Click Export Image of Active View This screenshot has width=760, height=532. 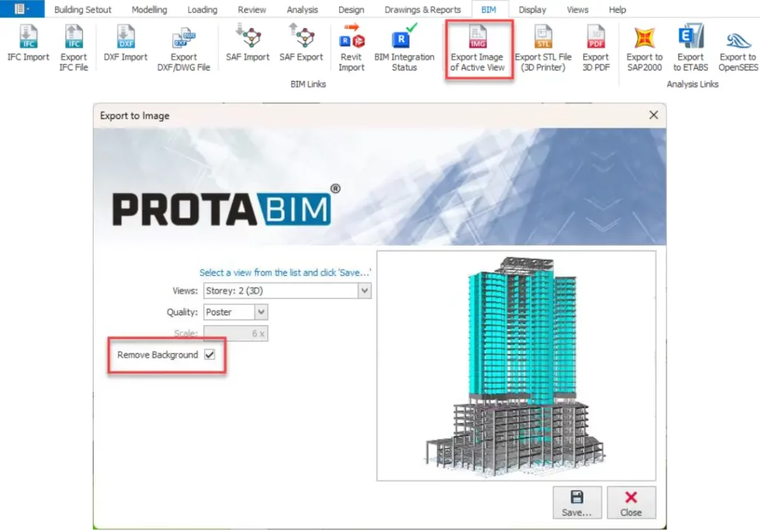click(477, 49)
